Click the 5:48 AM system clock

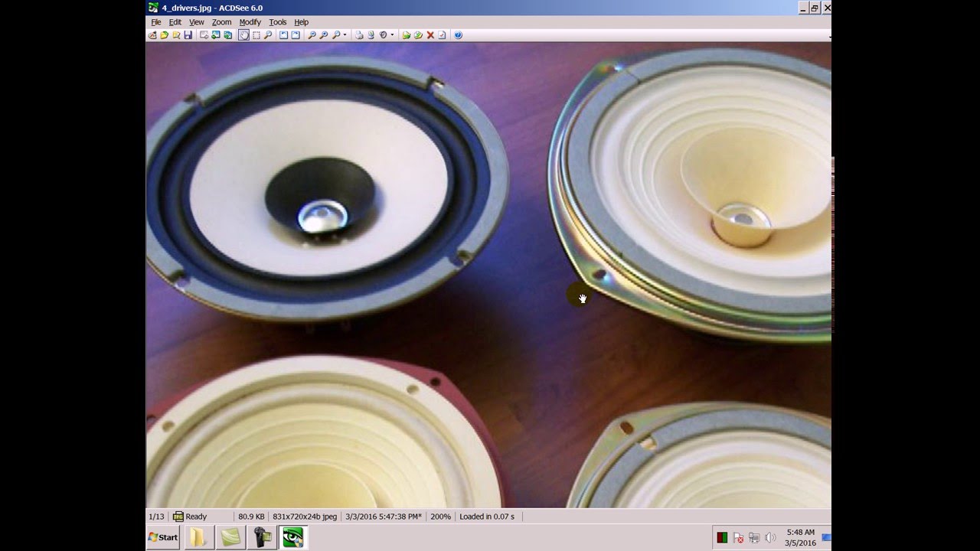pos(799,532)
